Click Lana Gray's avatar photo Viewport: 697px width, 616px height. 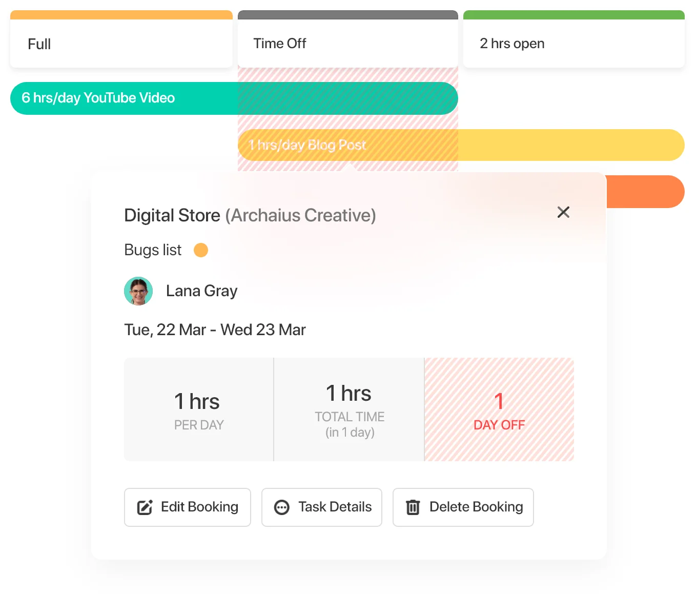[138, 291]
